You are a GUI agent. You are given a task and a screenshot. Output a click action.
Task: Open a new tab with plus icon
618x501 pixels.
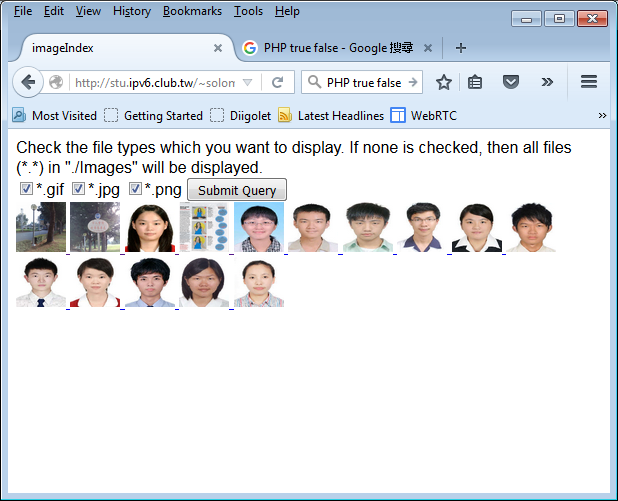tap(461, 48)
